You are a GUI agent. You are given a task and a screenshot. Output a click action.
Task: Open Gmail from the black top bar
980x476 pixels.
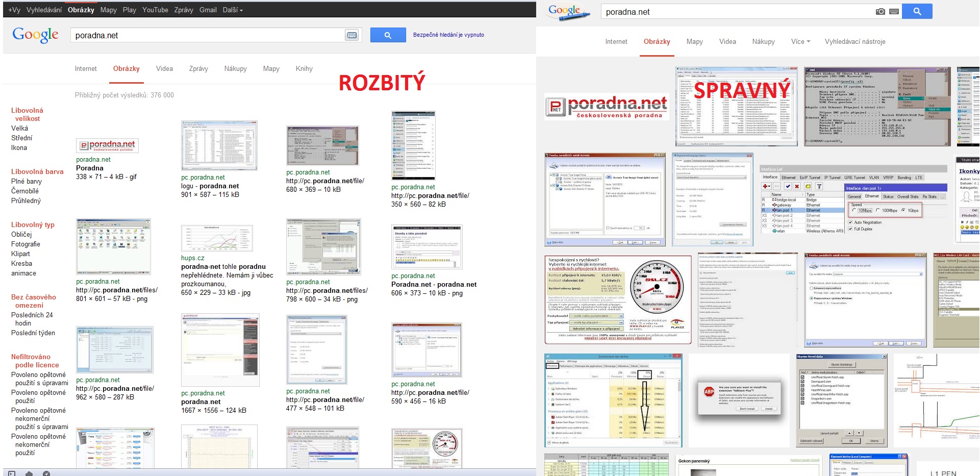[x=208, y=10]
